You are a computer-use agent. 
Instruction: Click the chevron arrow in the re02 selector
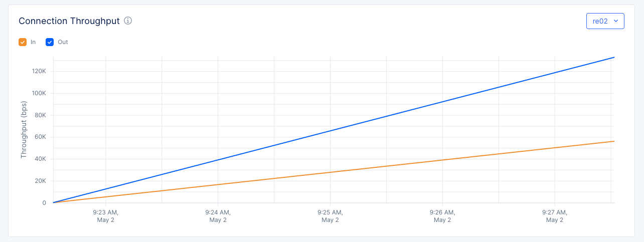[x=616, y=21]
